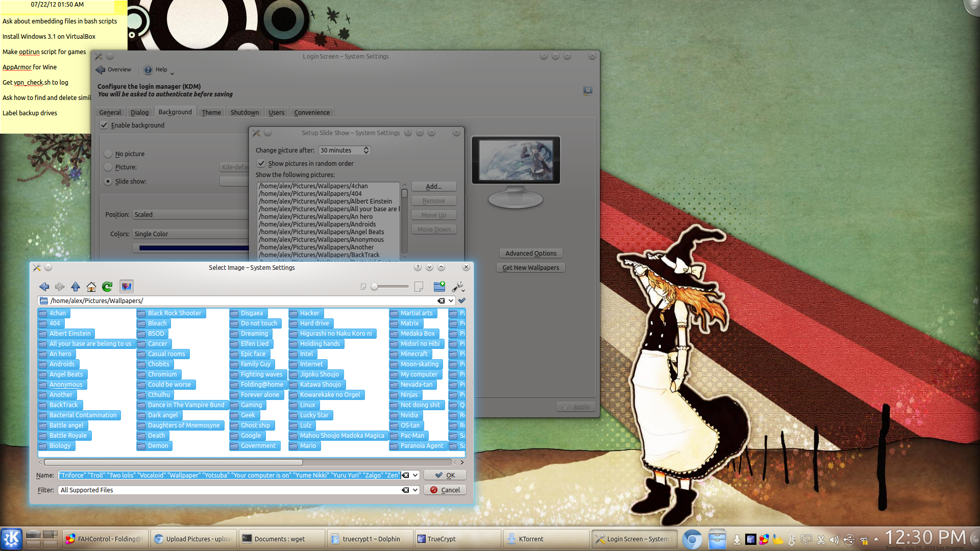This screenshot has height=551, width=980.
Task: Jump to home folder icon
Action: pyautogui.click(x=91, y=287)
